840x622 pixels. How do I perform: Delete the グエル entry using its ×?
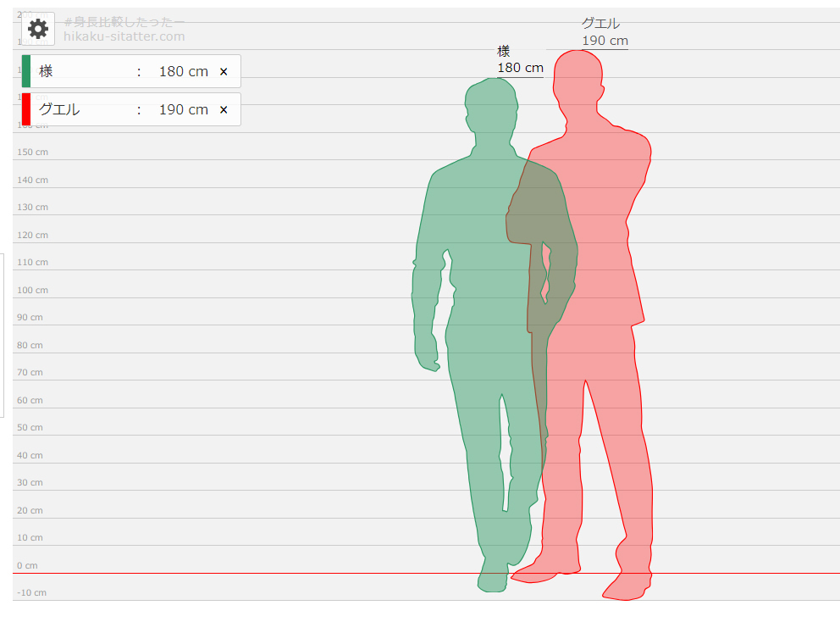click(224, 110)
